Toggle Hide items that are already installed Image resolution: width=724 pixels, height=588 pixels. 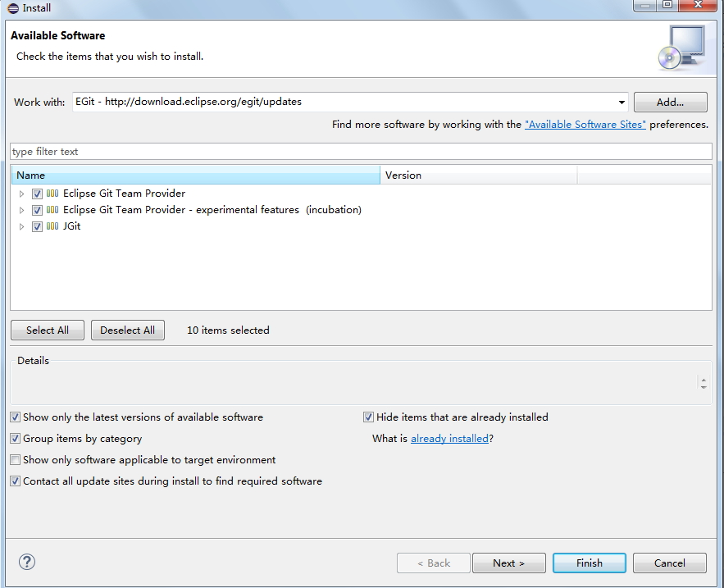(368, 417)
